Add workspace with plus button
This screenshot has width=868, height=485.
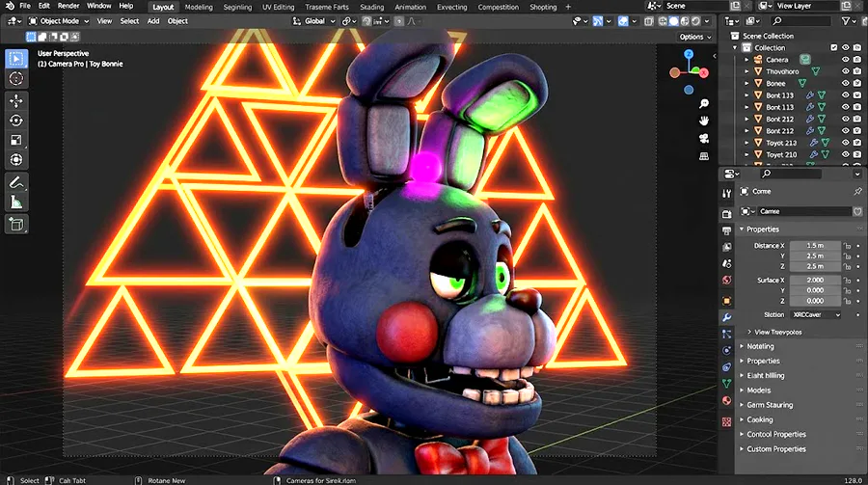[x=568, y=7]
